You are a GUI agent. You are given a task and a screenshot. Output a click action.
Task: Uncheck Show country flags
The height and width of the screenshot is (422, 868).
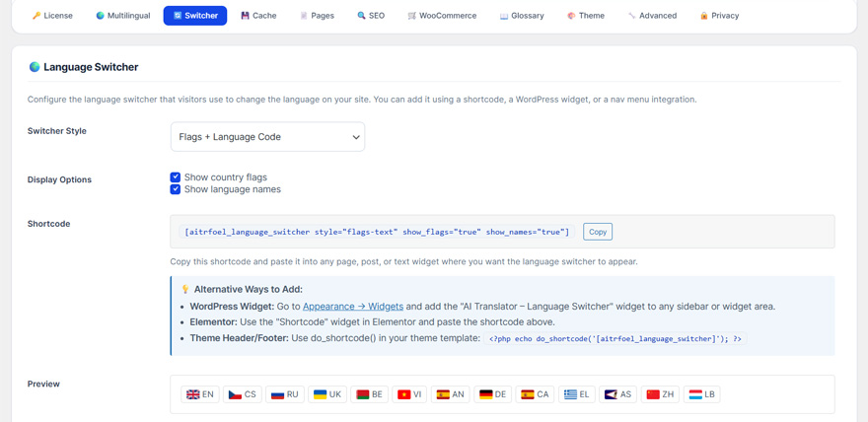pyautogui.click(x=176, y=177)
